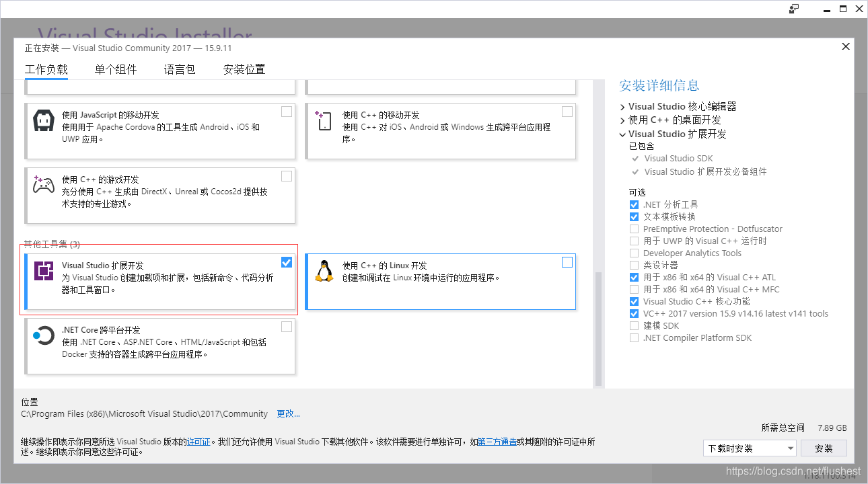Click the Visual Studio extension development icon
The height and width of the screenshot is (484, 868).
tap(44, 272)
